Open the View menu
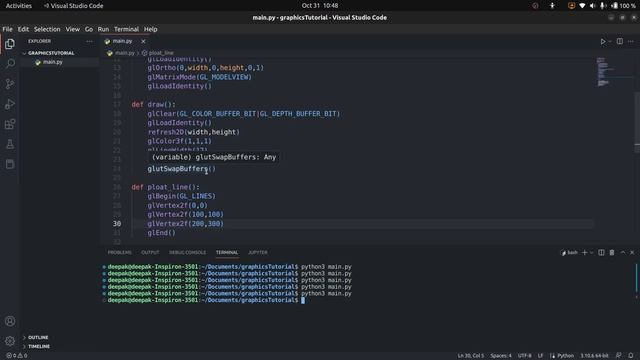The image size is (640, 360). point(73,29)
